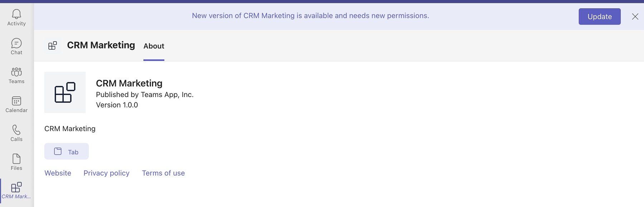Viewport: 644px width, 207px height.
Task: Open the Calls section
Action: pyautogui.click(x=16, y=133)
